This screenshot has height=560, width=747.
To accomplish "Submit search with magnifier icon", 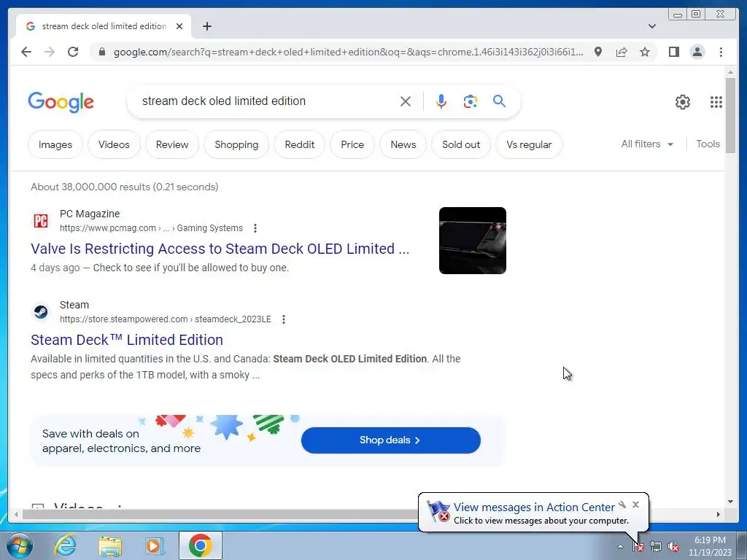I will tap(499, 101).
